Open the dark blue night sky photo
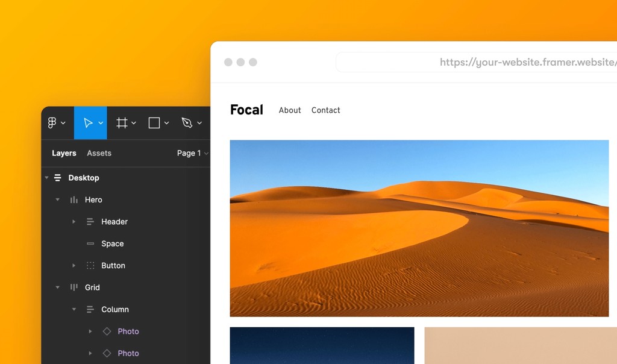 click(322, 345)
